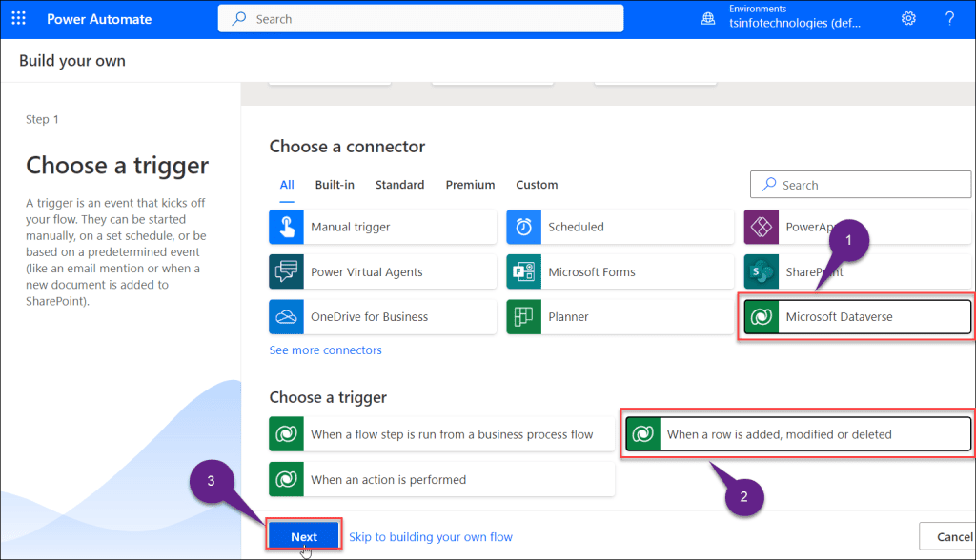The width and height of the screenshot is (976, 560).
Task: Choose When a row is added, modified or deleted
Action: click(799, 434)
